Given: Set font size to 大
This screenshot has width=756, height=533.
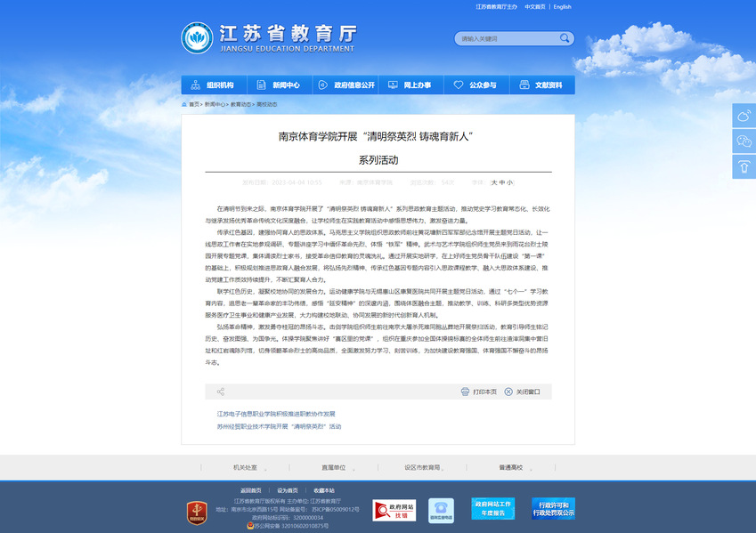Looking at the screenshot, I should (x=494, y=182).
